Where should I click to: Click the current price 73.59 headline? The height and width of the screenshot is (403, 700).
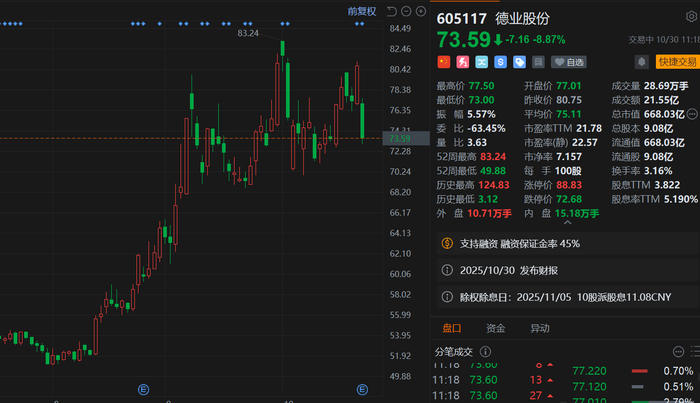(x=463, y=39)
